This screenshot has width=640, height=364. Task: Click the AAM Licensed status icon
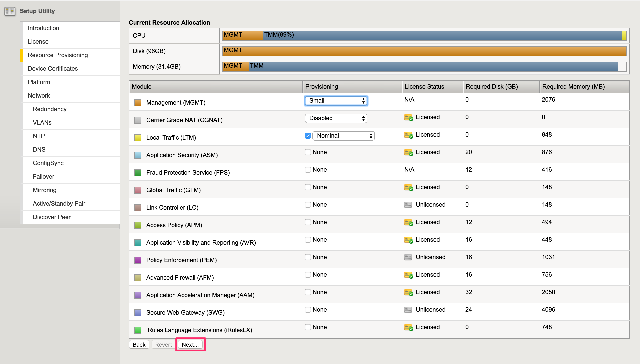pos(409,292)
